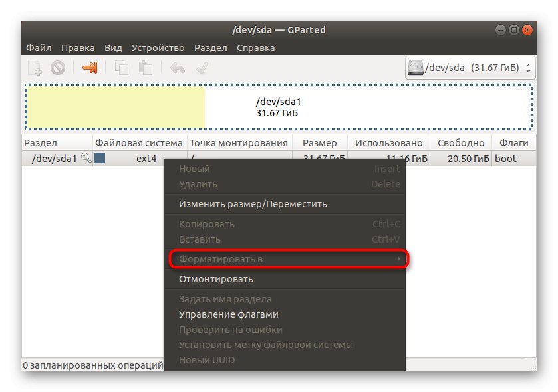This screenshot has width=558, height=392.
Task: Click the Раздел column header
Action: 57,143
